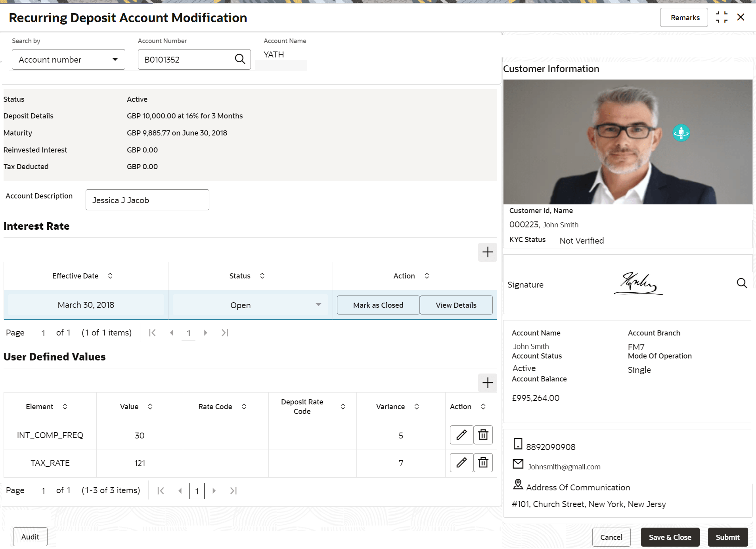
Task: Sort the table by Effective Date
Action: point(110,276)
